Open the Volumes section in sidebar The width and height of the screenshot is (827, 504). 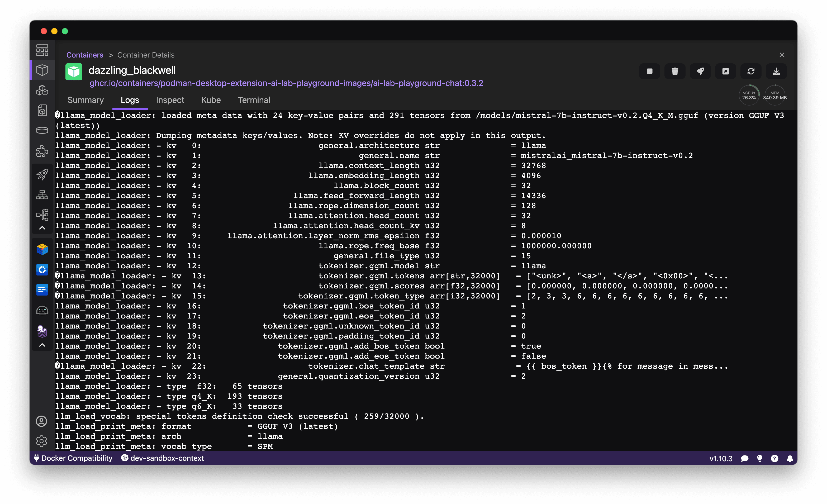(x=42, y=131)
